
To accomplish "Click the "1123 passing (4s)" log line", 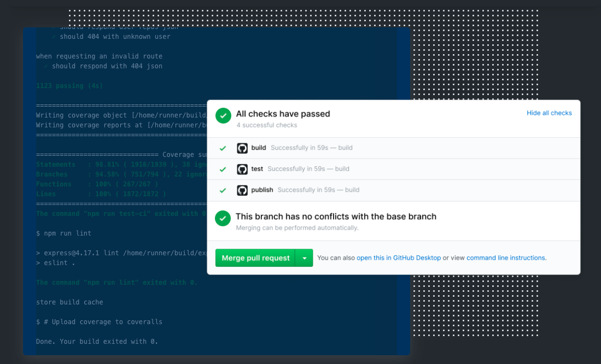I will point(69,86).
